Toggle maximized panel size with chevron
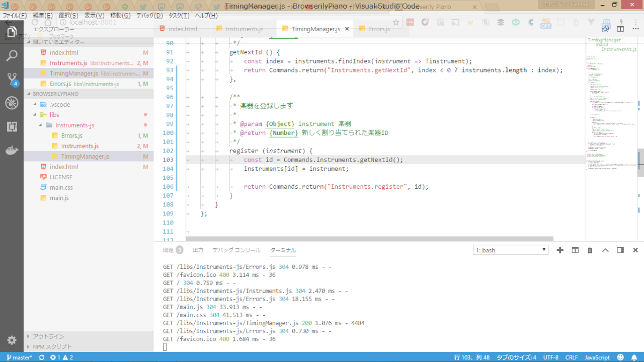Image resolution: width=644 pixels, height=362 pixels. (605, 250)
